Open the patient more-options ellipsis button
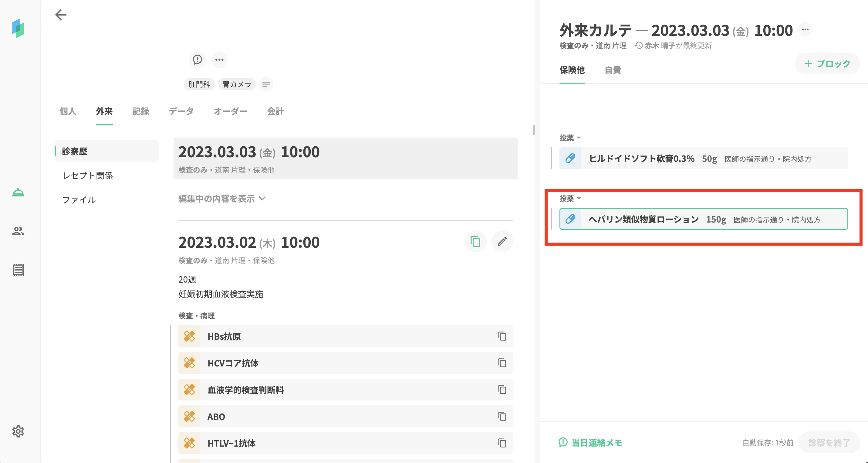 pos(219,60)
